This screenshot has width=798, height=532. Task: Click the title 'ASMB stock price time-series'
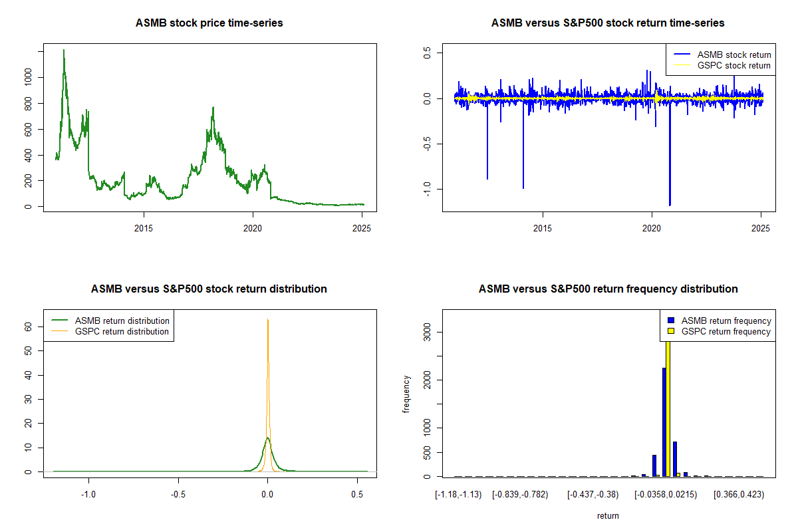pyautogui.click(x=209, y=23)
